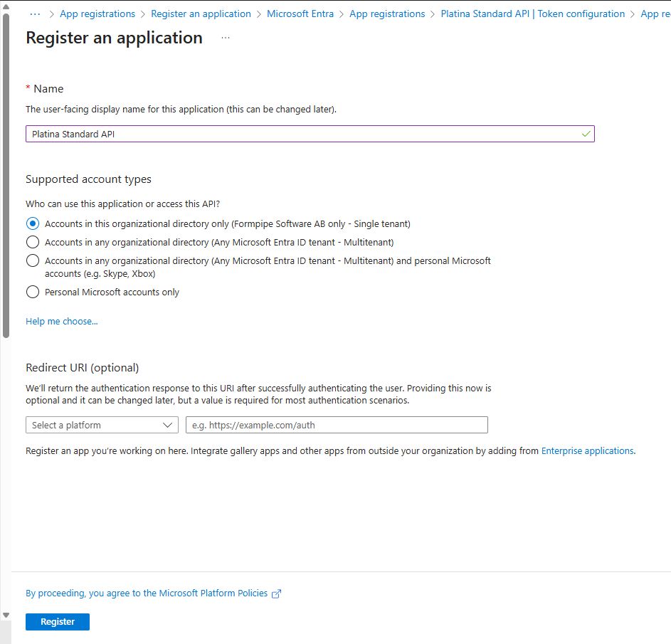
Task: Click the Redirect URI example field
Action: pos(336,425)
